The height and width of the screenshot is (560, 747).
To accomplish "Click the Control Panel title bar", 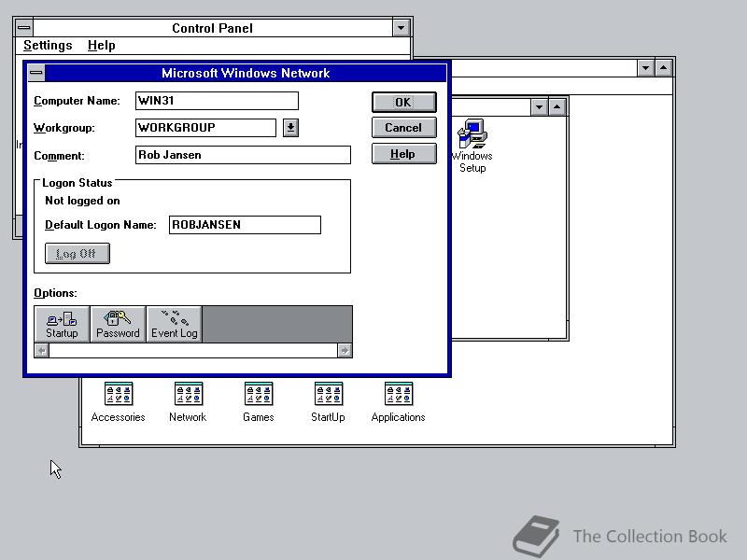I will point(213,28).
